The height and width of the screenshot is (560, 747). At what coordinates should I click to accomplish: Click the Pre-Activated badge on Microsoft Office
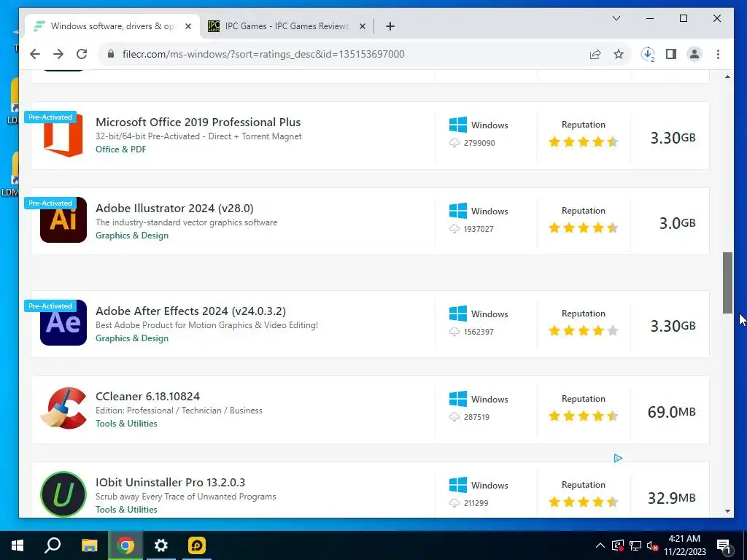tap(50, 117)
